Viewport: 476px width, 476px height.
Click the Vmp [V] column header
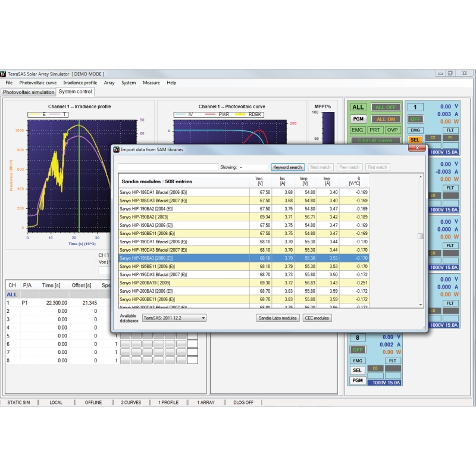pyautogui.click(x=305, y=181)
